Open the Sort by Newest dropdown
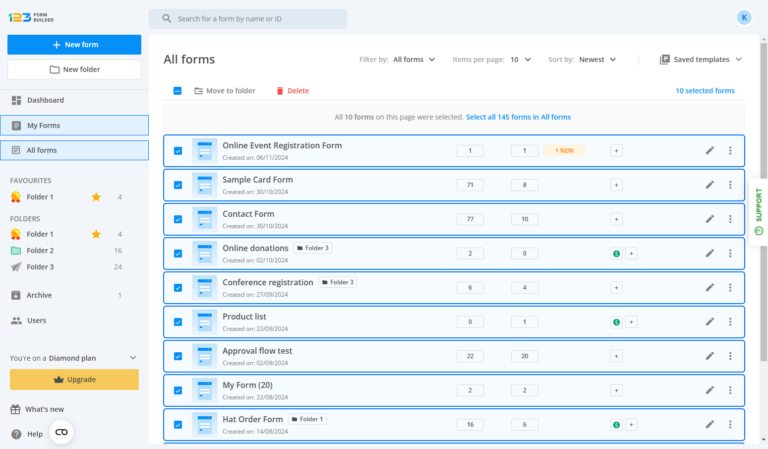The height and width of the screenshot is (449, 768). [598, 59]
